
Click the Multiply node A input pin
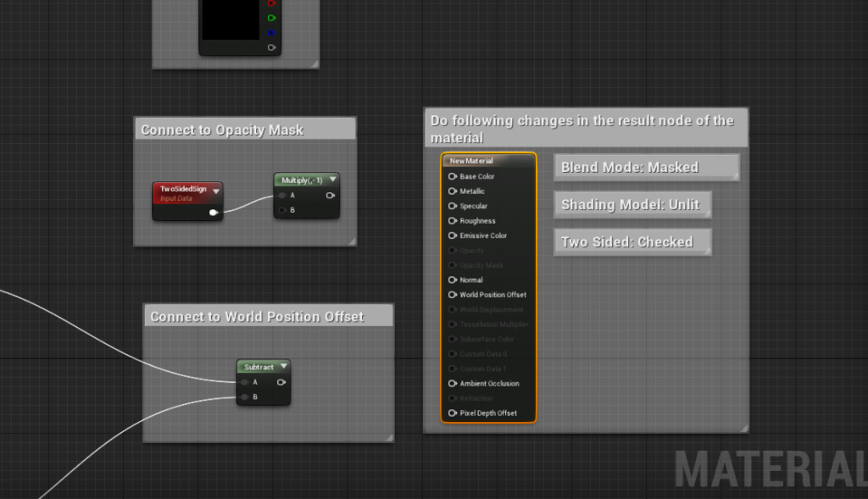(x=282, y=196)
